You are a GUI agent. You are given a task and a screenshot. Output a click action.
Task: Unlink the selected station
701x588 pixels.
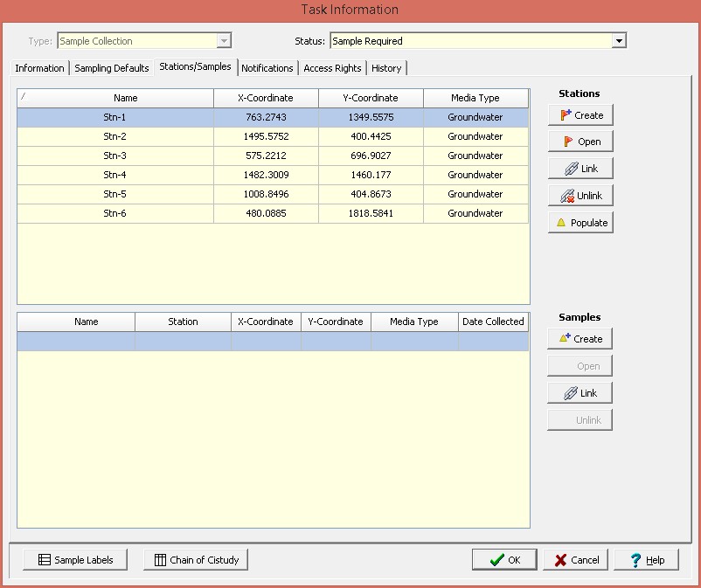(x=580, y=196)
